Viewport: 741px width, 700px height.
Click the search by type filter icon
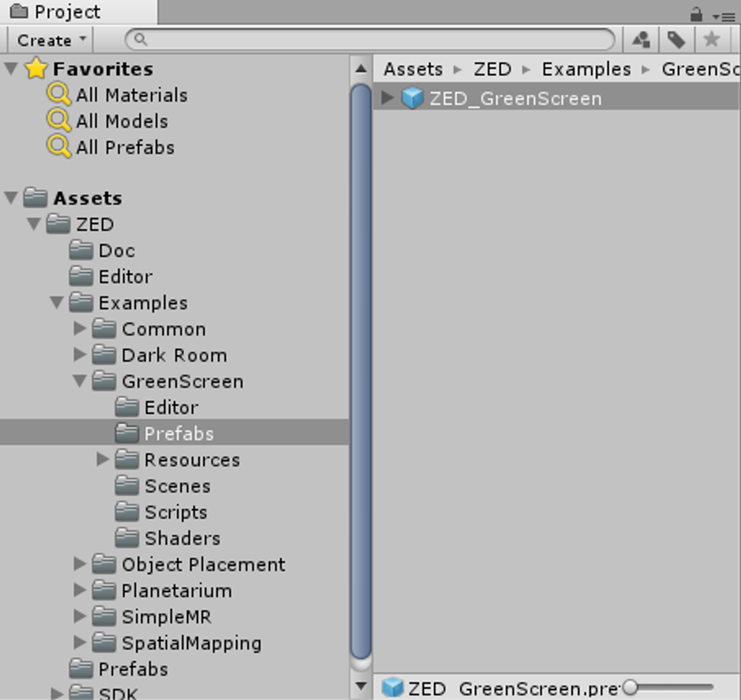[x=641, y=40]
